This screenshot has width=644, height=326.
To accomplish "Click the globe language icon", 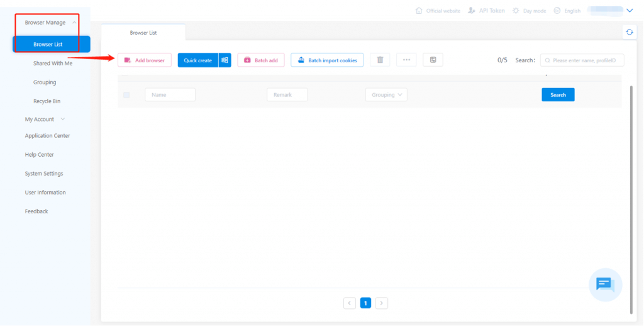I will click(x=557, y=11).
